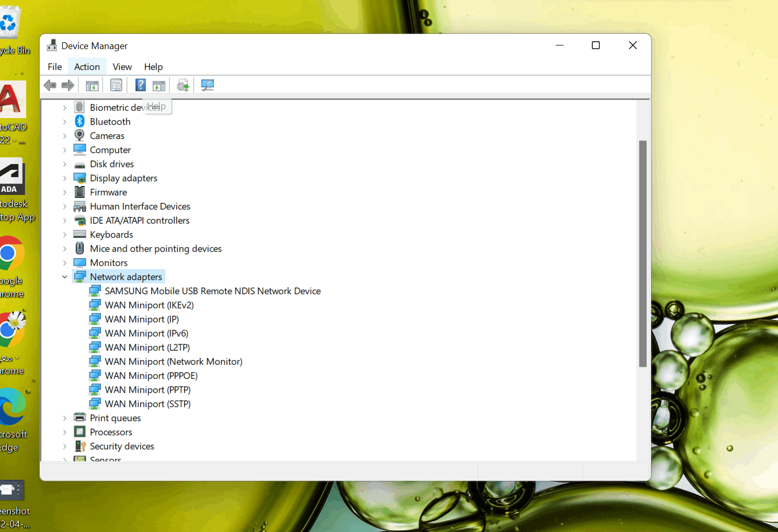Expand the Security devices node
778x532 pixels.
coord(65,446)
